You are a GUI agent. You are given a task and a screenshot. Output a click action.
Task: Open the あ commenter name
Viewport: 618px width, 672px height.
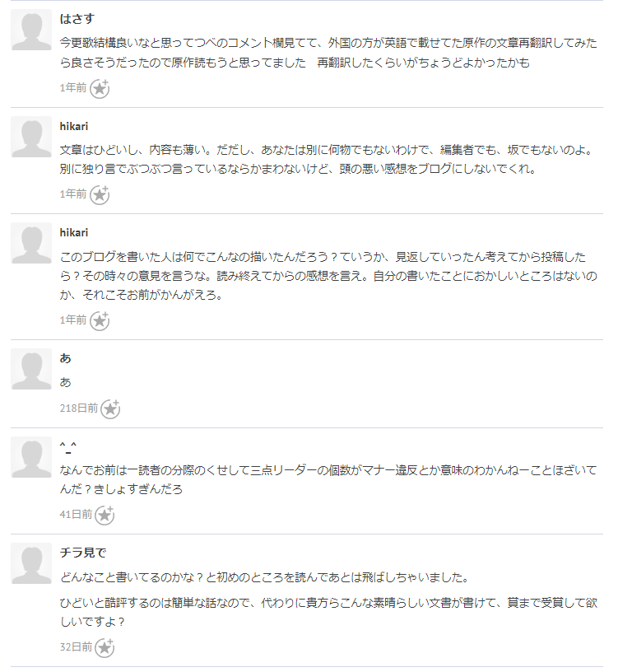point(66,358)
